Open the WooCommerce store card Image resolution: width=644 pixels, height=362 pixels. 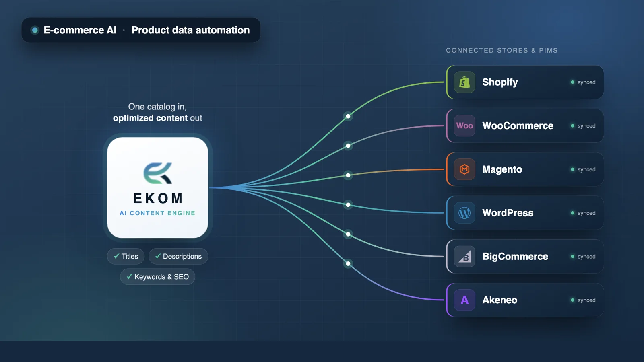pos(525,126)
